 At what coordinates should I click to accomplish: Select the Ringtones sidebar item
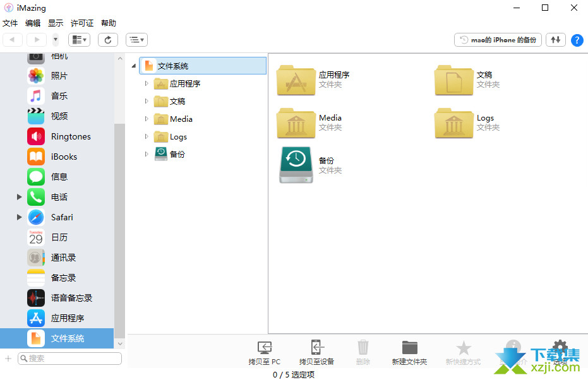(x=70, y=136)
